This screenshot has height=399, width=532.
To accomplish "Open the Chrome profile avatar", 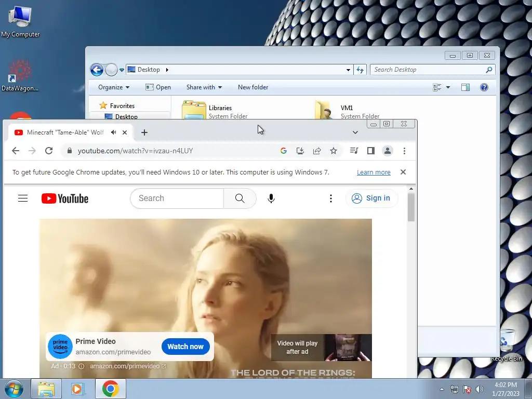I will (388, 151).
